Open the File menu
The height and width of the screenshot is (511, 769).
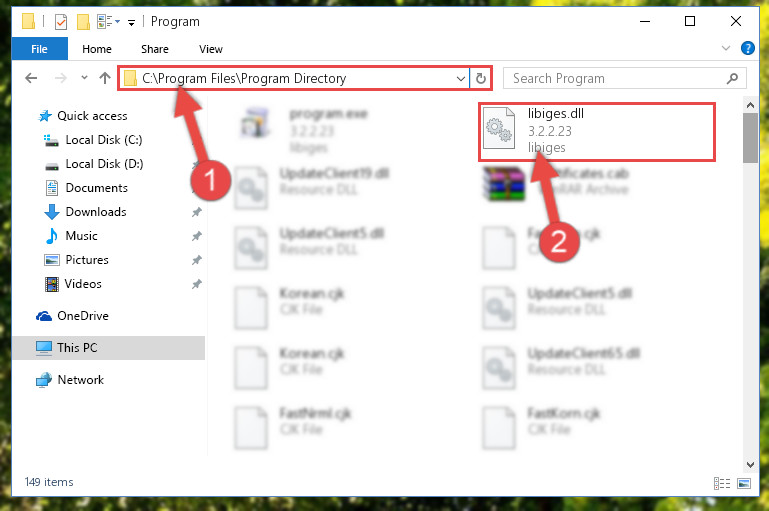39,49
